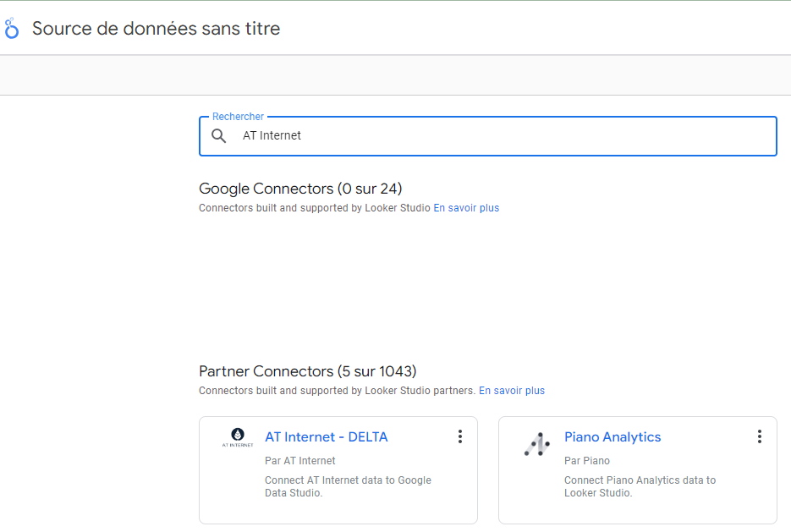Image resolution: width=791 pixels, height=532 pixels.
Task: Click the magnifier search icon
Action: tap(219, 136)
